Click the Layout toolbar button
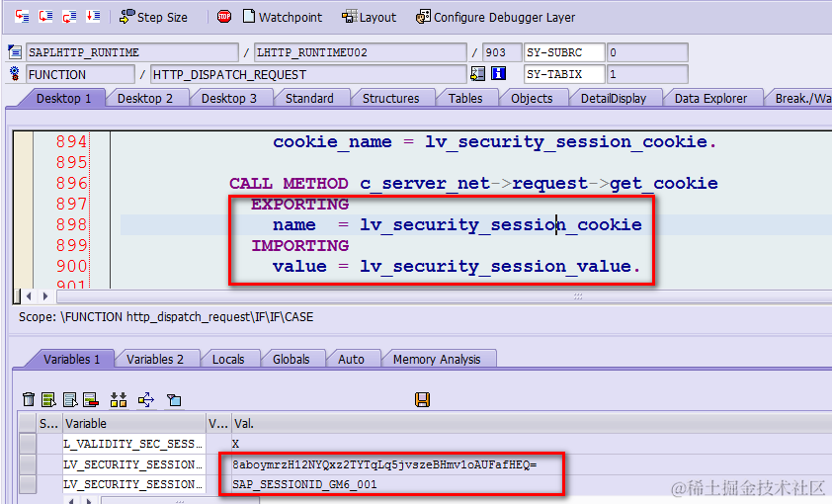The height and width of the screenshot is (504, 832). coord(369,17)
